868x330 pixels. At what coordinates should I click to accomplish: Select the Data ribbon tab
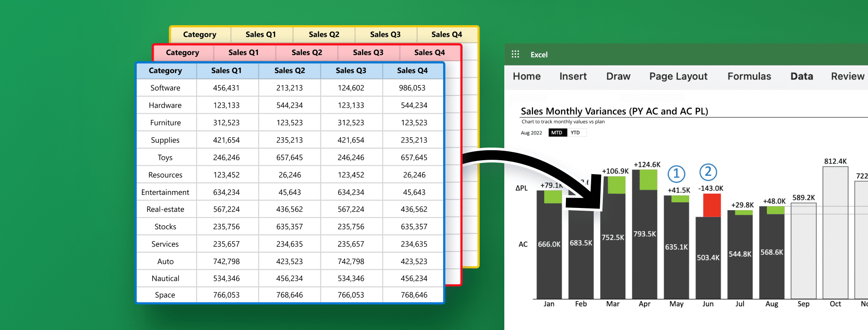pos(802,76)
